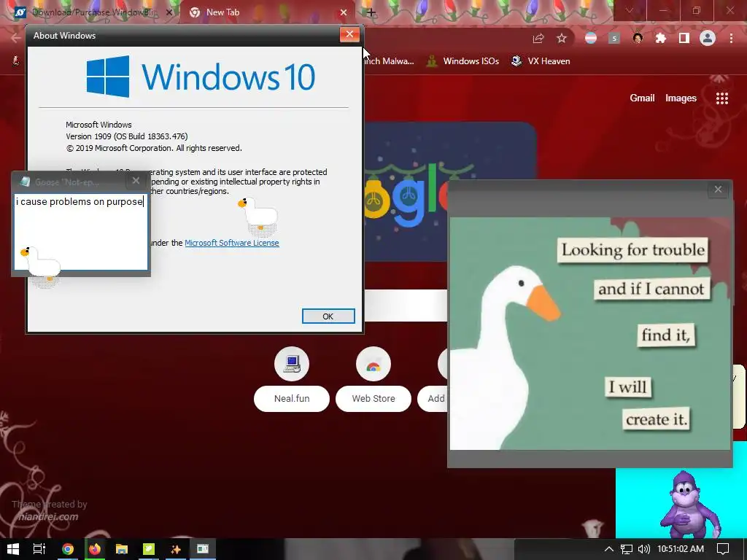Open the Extensions puzzle piece menu
Image resolution: width=747 pixels, height=560 pixels.
point(661,38)
